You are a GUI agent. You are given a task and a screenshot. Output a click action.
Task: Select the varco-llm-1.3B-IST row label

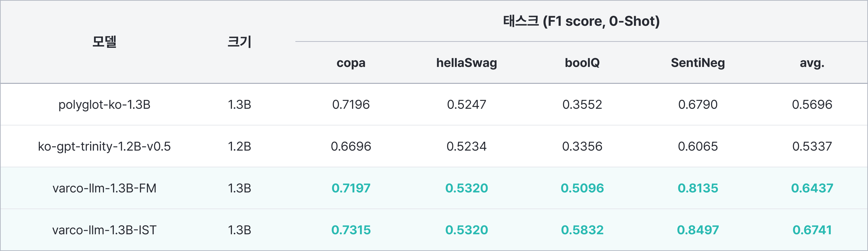pyautogui.click(x=104, y=230)
